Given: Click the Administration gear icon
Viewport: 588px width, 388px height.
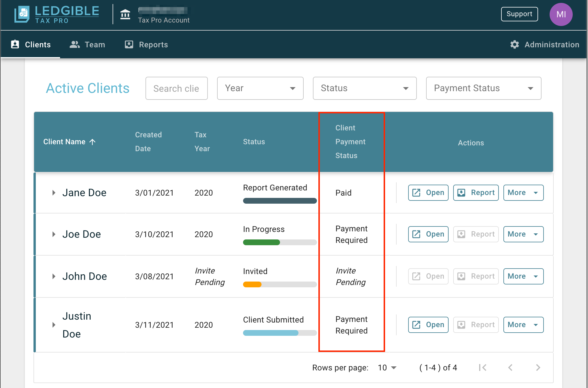Looking at the screenshot, I should pyautogui.click(x=514, y=44).
